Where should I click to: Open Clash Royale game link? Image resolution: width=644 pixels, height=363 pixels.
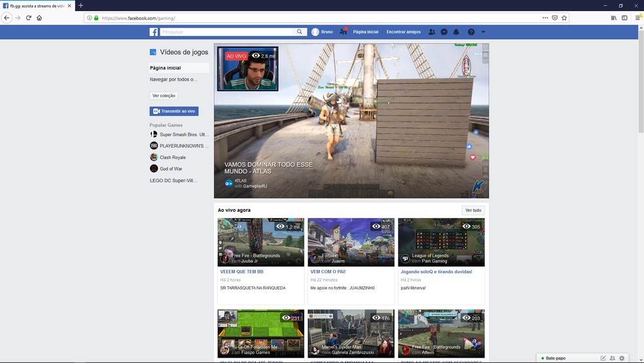click(173, 157)
